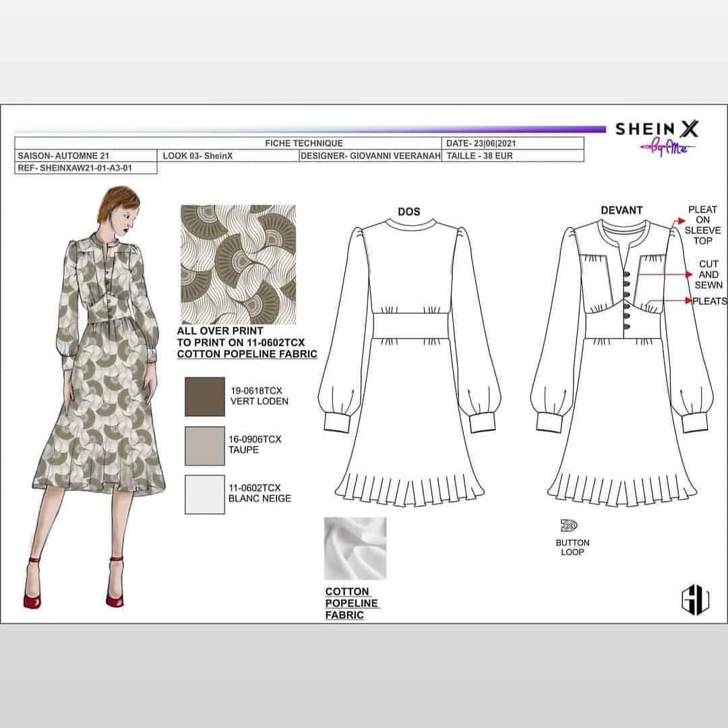The width and height of the screenshot is (728, 728).
Task: Click the button loop detail drawing
Action: point(569,526)
